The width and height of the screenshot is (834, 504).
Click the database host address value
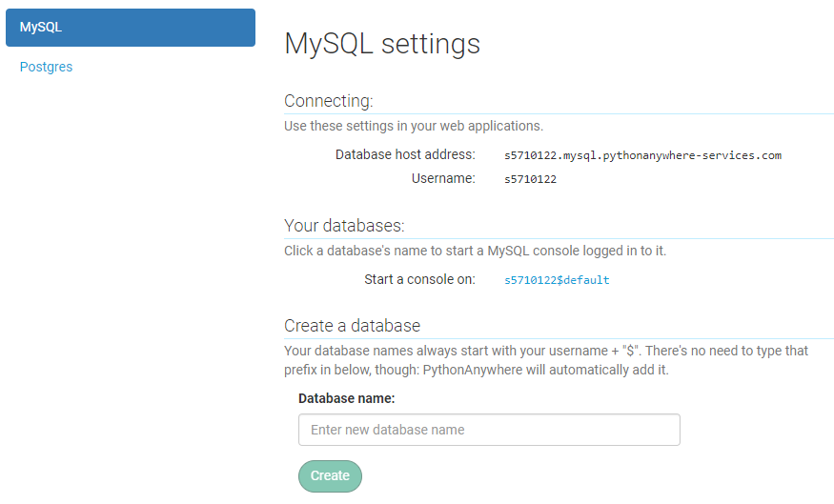click(x=642, y=155)
